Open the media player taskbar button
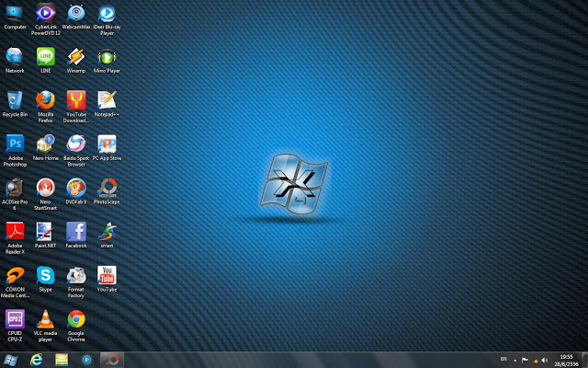The width and height of the screenshot is (588, 368). (86, 360)
